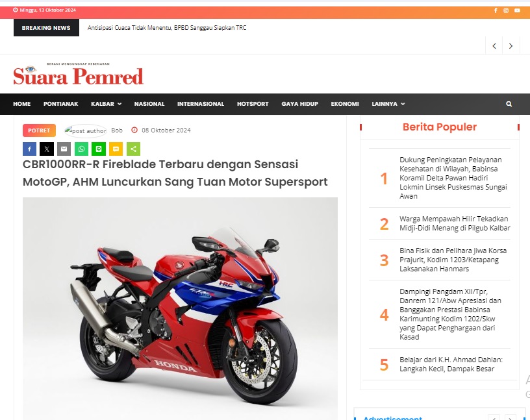Open the search icon in navbar
The height and width of the screenshot is (420, 530).
(509, 104)
